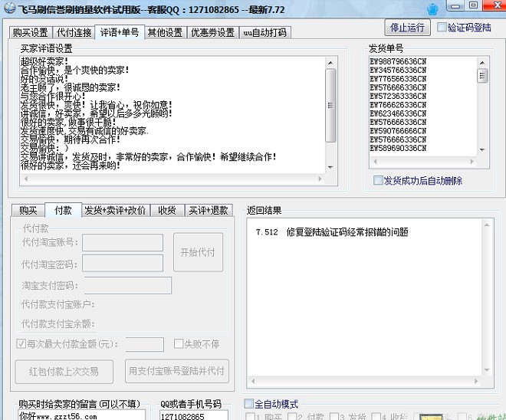Select the 付款 action tab
506x420 pixels.
tap(63, 210)
